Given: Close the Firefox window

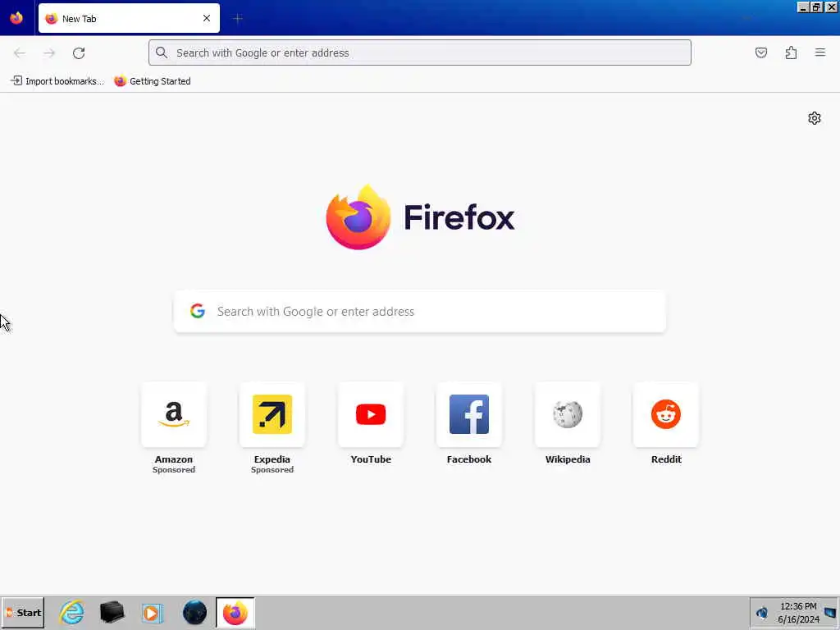Looking at the screenshot, I should (831, 7).
